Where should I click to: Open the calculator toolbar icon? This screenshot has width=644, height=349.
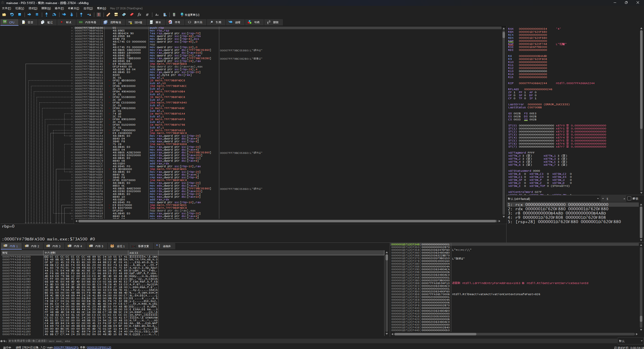(x=174, y=15)
